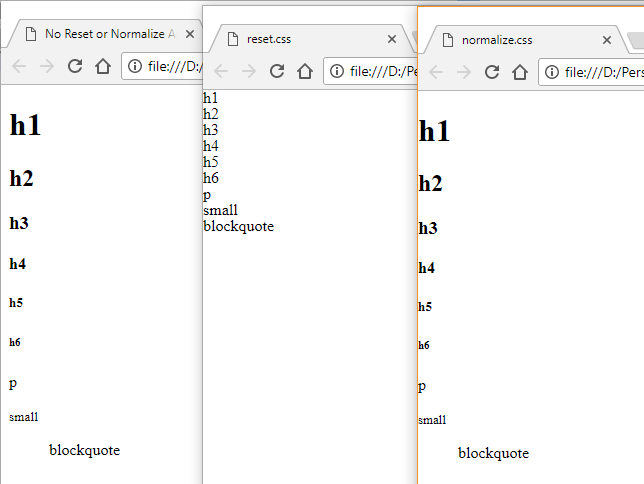Screen dimensions: 644x484
Task: Click the page favicon on normalize.css tab
Action: point(448,40)
